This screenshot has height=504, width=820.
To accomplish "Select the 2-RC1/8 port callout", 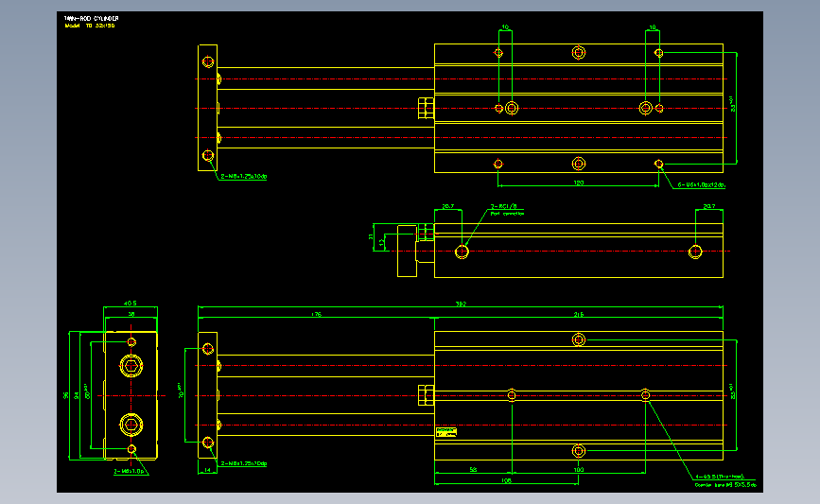I will tap(503, 206).
